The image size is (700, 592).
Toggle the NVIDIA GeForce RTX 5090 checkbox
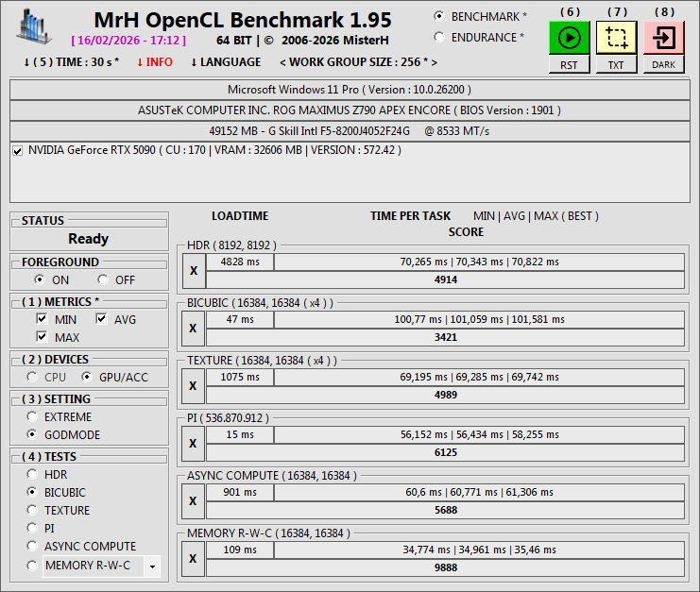coord(17,151)
